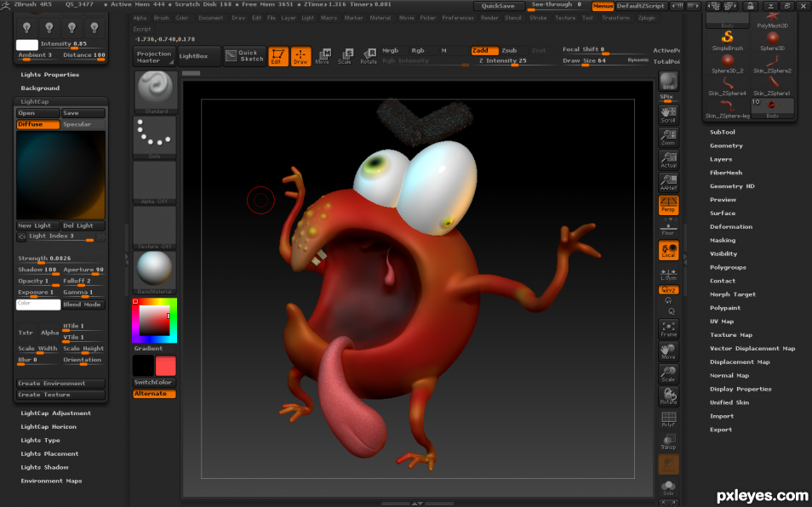Expand Environment Maps section
812x507 pixels.
click(x=51, y=481)
